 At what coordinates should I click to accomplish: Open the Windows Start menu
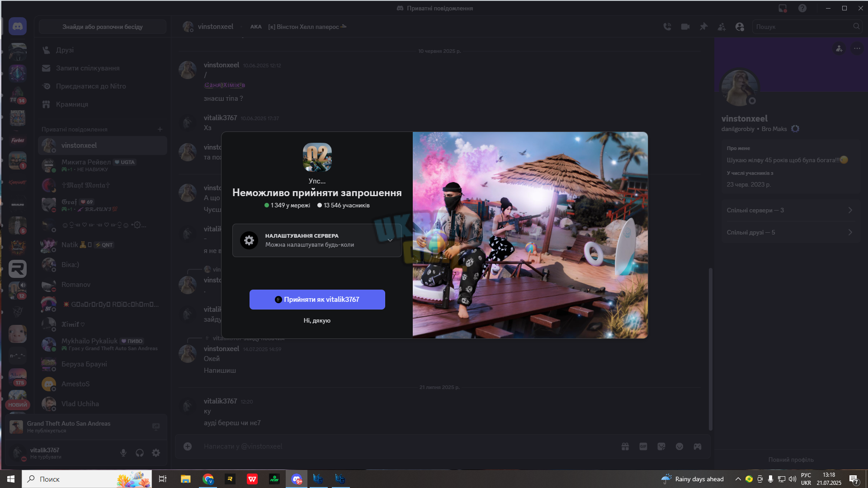11,479
